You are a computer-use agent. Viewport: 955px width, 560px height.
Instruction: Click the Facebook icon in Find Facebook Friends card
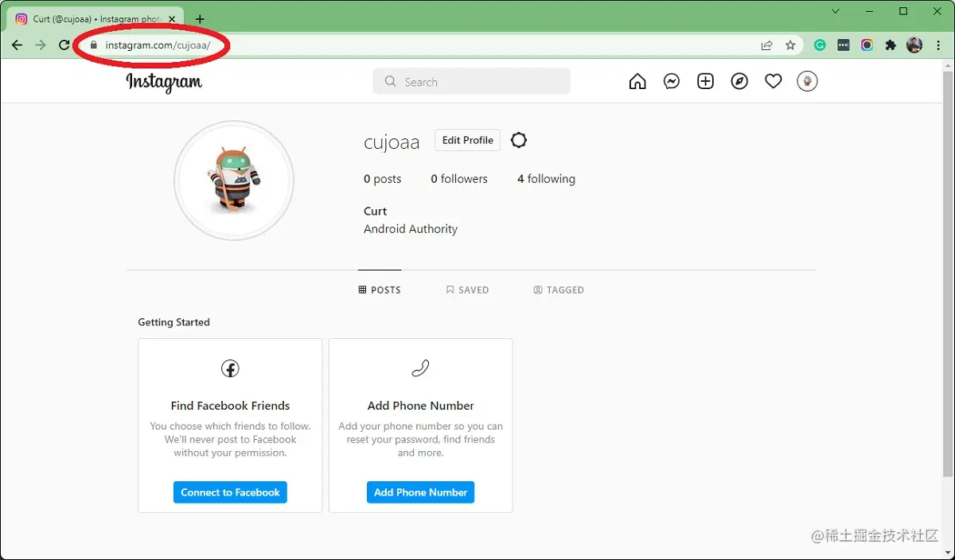pos(230,368)
